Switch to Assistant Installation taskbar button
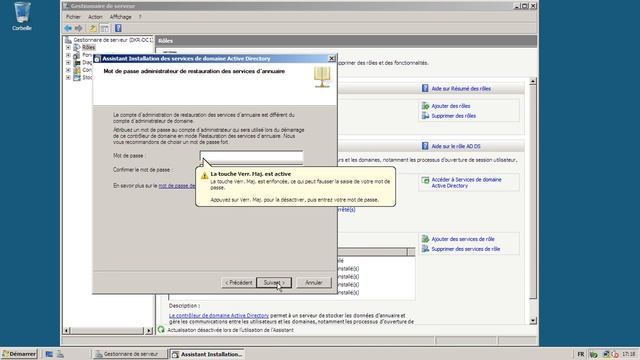 coord(207,354)
